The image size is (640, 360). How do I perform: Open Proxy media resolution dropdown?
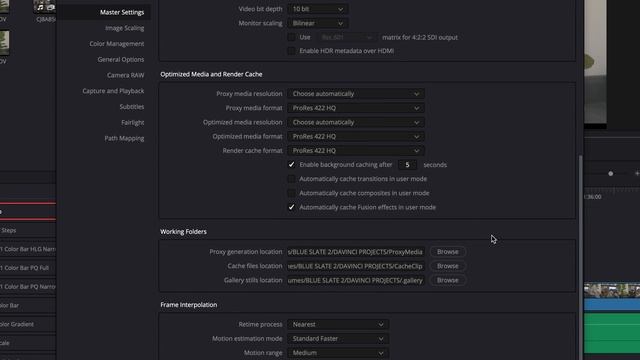click(356, 94)
